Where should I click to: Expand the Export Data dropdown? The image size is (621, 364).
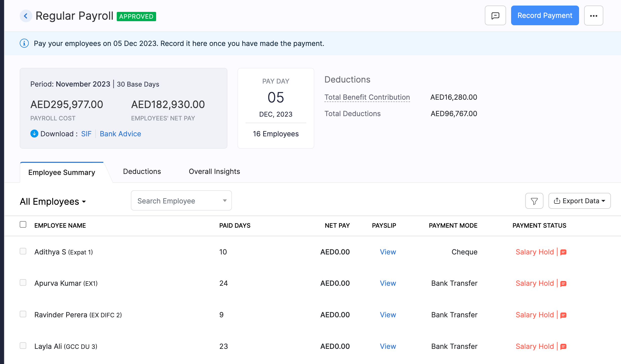[579, 201]
